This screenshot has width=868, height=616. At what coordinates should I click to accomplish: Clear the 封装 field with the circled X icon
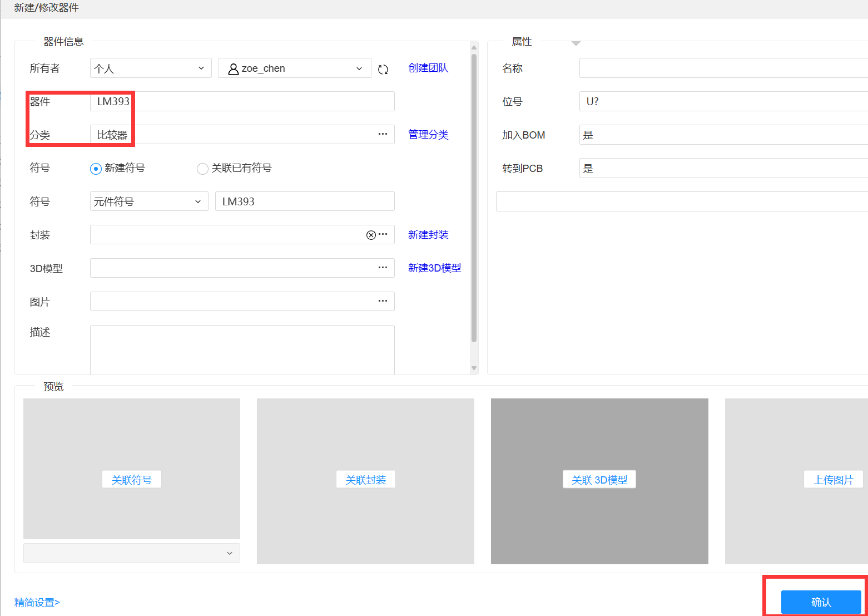[x=371, y=235]
